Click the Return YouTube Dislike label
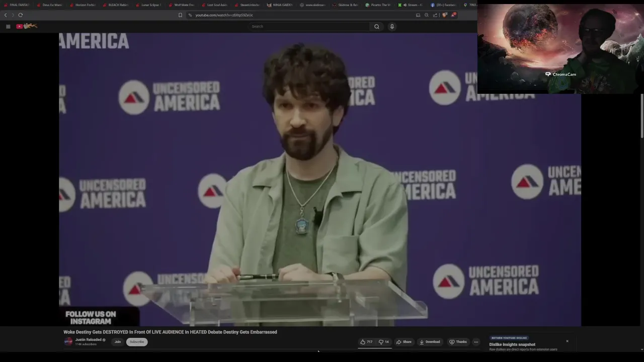This screenshot has width=644, height=362. click(509, 338)
